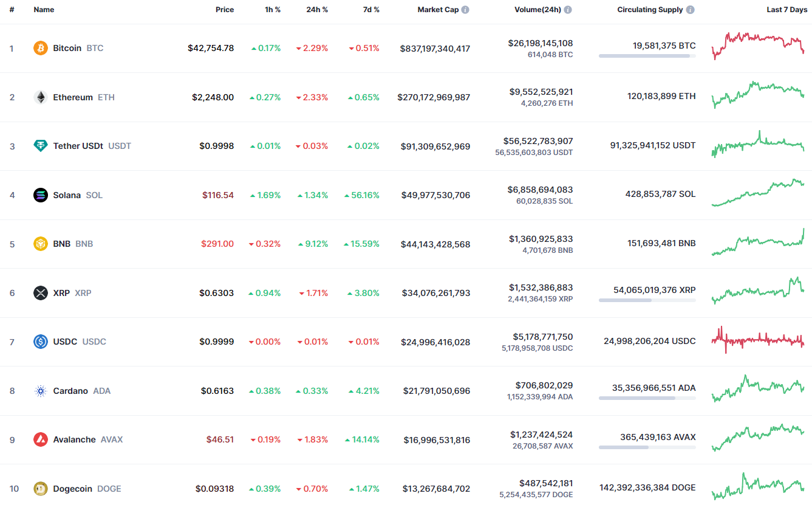Viewport: 812px width, 513px height.
Task: Click the Ethereum diamond icon
Action: click(x=41, y=97)
